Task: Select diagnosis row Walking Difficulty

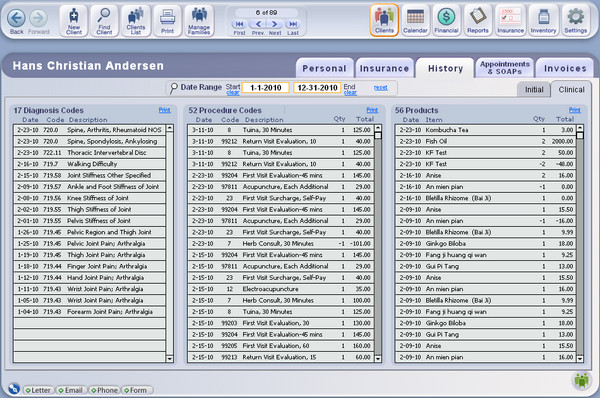Action: pyautogui.click(x=90, y=164)
